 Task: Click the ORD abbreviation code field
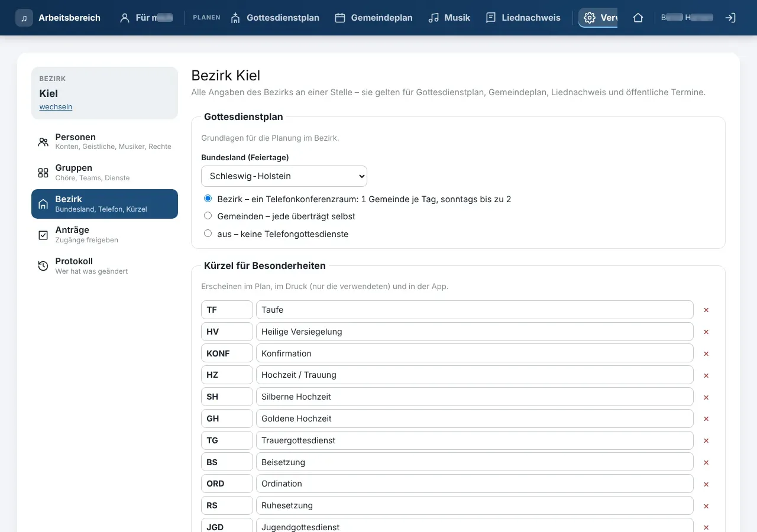(x=227, y=484)
